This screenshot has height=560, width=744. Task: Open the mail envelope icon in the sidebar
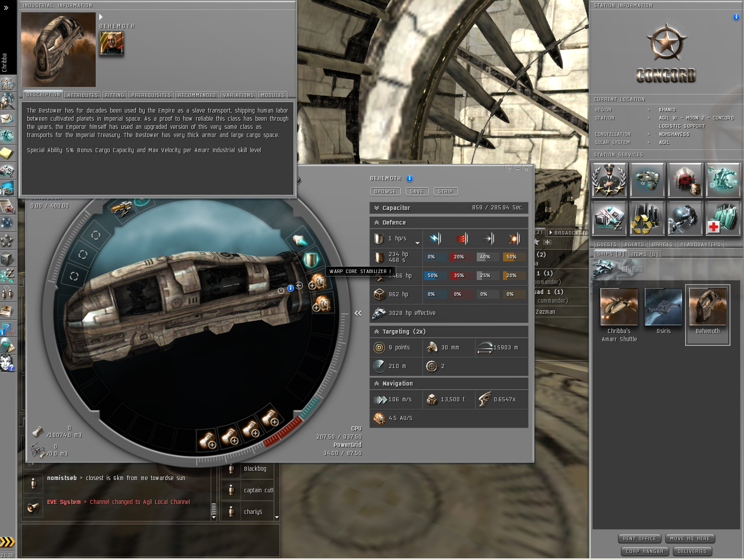(x=8, y=118)
